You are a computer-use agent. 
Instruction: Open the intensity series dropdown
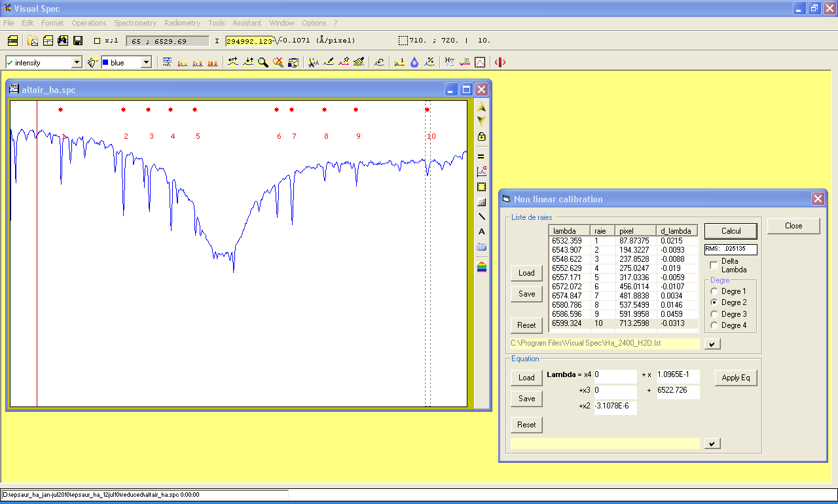77,62
